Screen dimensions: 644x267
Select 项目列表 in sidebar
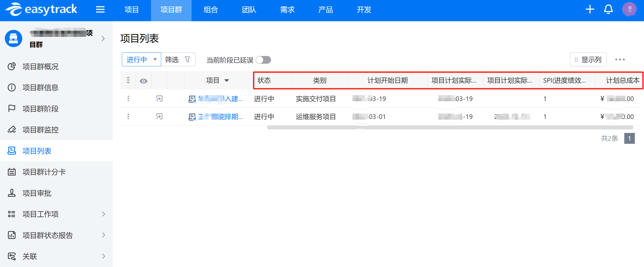56,151
